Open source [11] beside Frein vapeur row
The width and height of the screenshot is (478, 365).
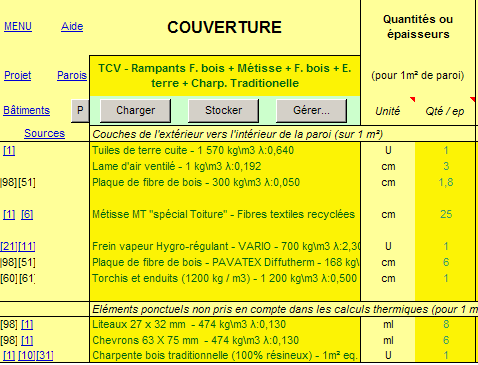[27, 246]
